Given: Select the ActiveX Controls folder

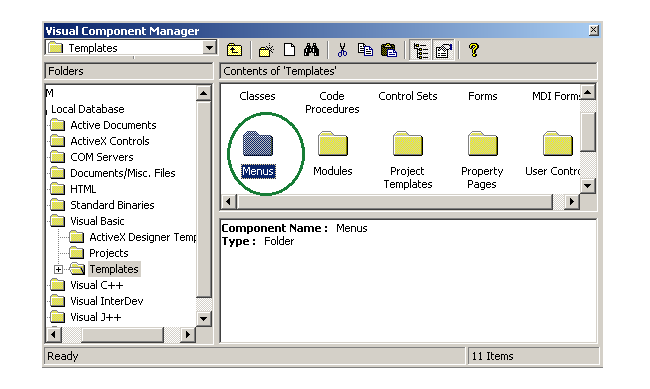Looking at the screenshot, I should point(109,141).
